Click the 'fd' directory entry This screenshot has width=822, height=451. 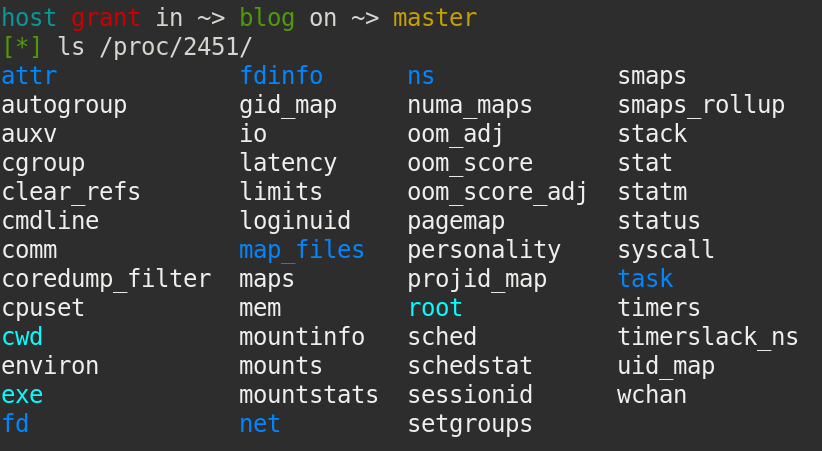15,424
